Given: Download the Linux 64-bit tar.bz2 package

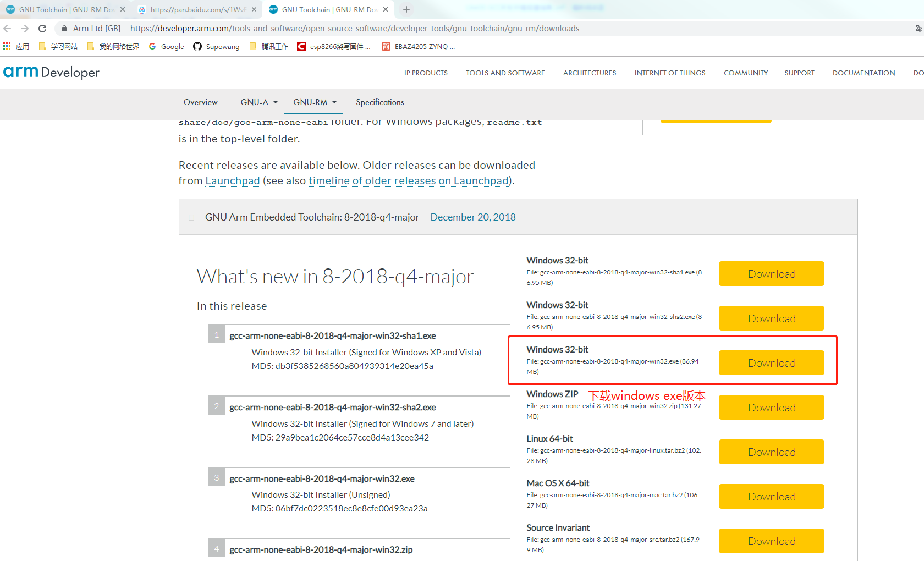Looking at the screenshot, I should pos(771,452).
